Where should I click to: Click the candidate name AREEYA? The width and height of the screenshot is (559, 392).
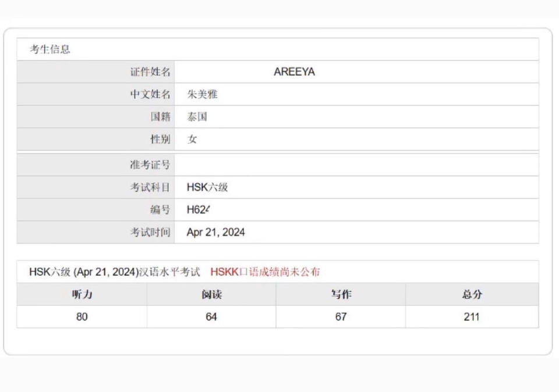click(294, 72)
